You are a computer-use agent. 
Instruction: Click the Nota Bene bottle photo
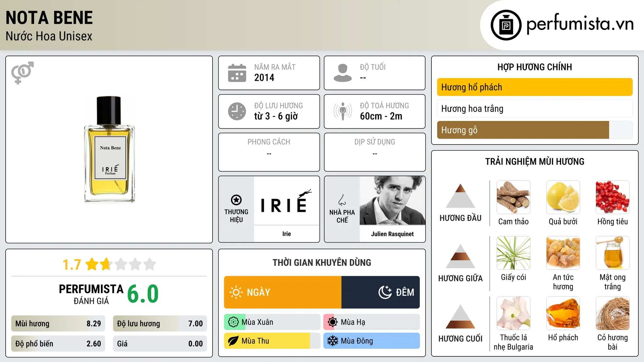click(x=109, y=149)
